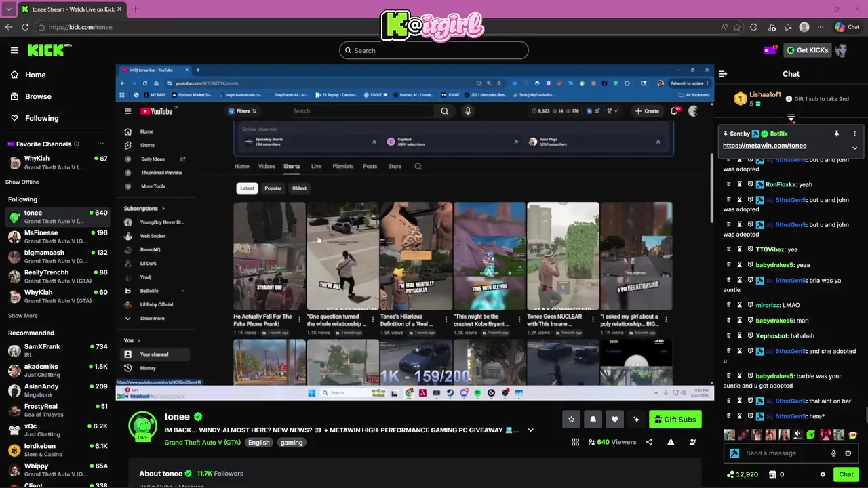Select the green Kick emote in quick row
This screenshot has width=868, height=488.
click(x=810, y=434)
